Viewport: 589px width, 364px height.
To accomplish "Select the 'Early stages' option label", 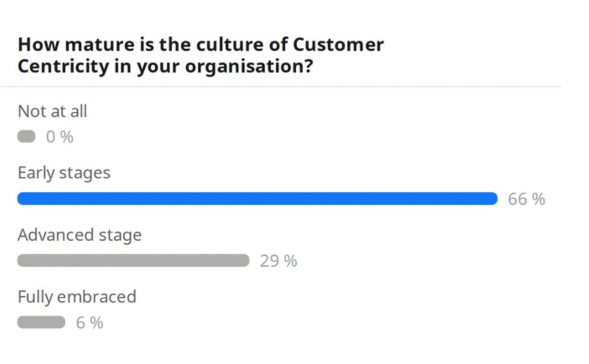I will tap(64, 173).
